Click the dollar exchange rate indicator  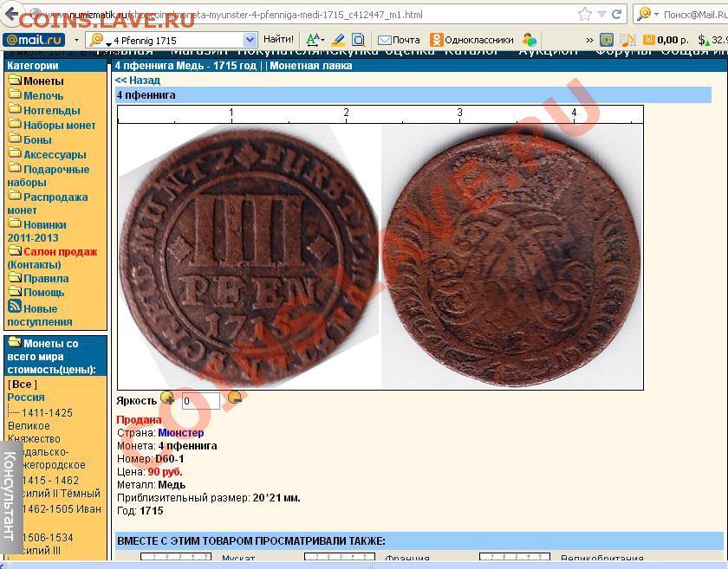click(x=712, y=41)
